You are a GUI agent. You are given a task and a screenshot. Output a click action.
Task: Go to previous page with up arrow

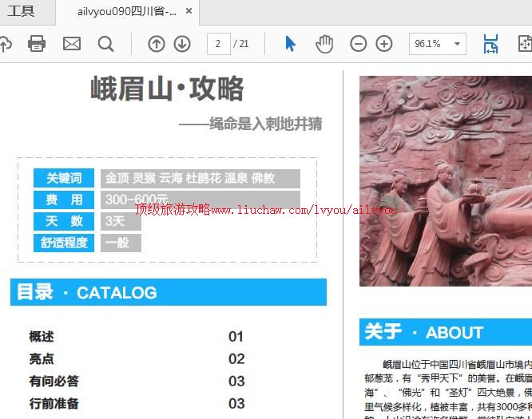point(157,44)
